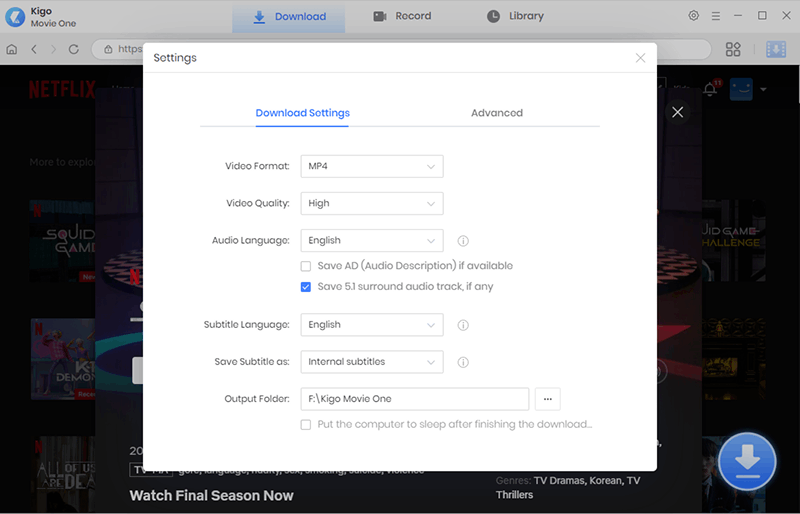Screen dimensions: 800x514
Task: Open the site grid switcher icon
Action: click(x=733, y=49)
